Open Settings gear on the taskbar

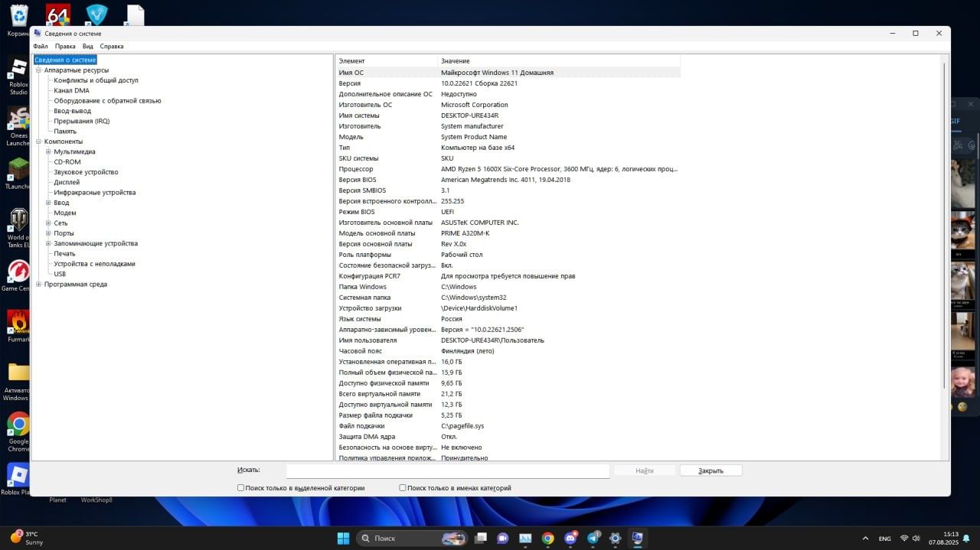pos(615,538)
